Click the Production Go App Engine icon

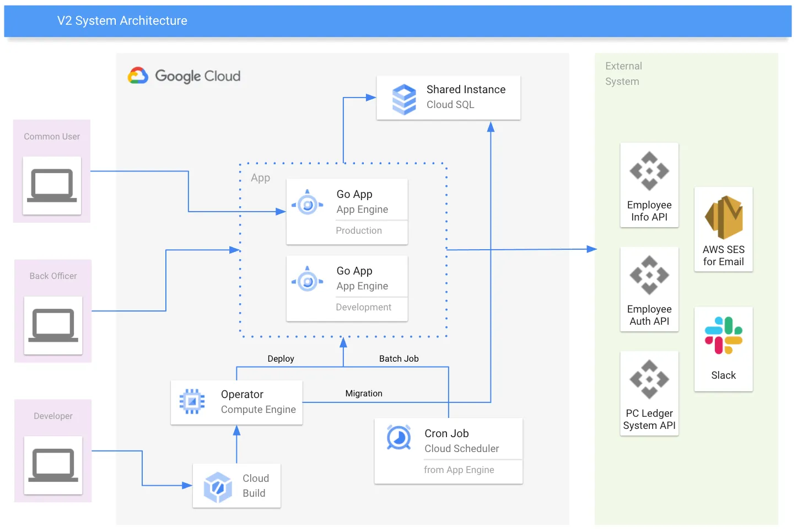click(308, 205)
